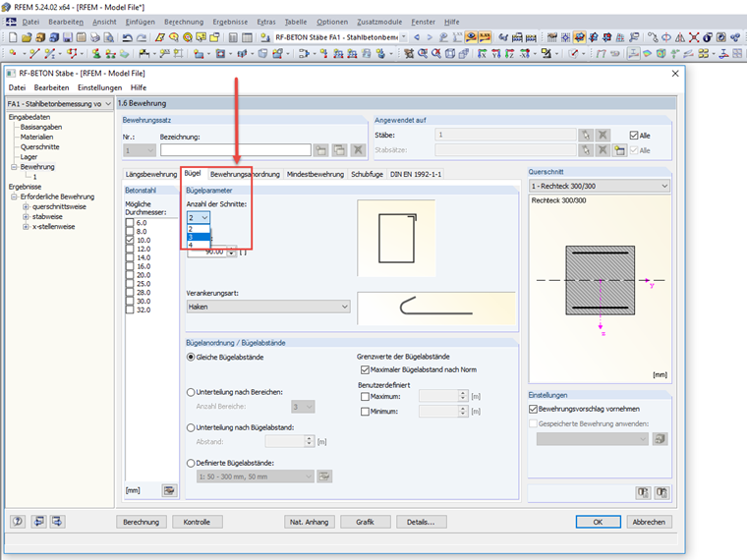Click the edit defined stirrup spacings icon

(324, 476)
